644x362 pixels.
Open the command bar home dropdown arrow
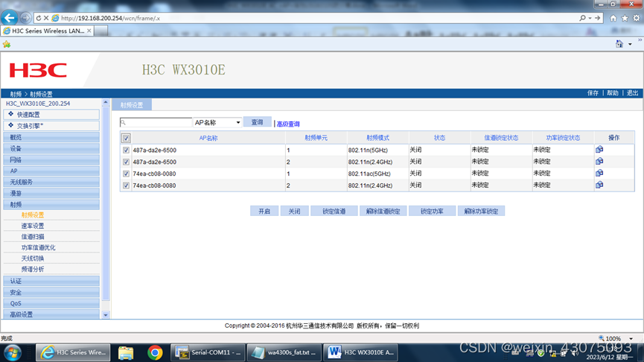pos(630,44)
